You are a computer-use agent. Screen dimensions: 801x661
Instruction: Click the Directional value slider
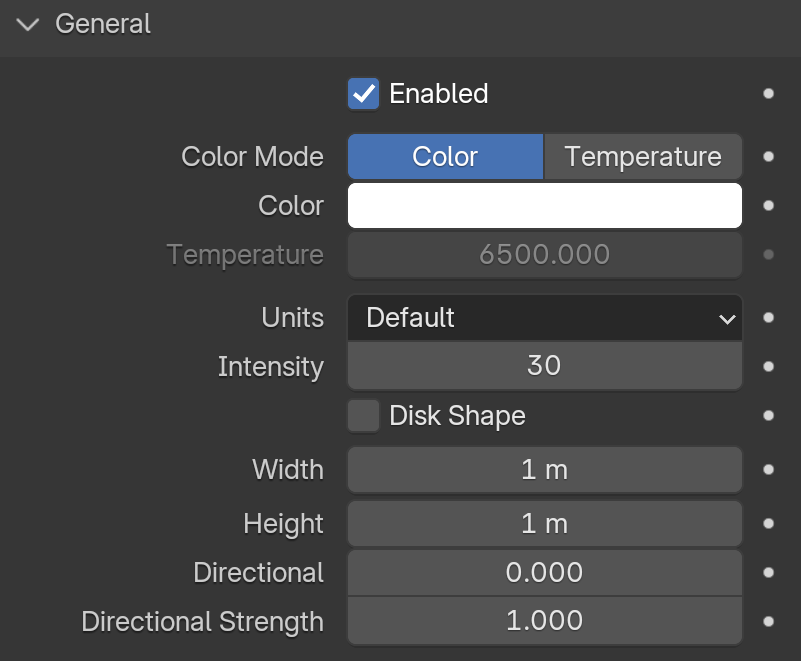(x=544, y=573)
